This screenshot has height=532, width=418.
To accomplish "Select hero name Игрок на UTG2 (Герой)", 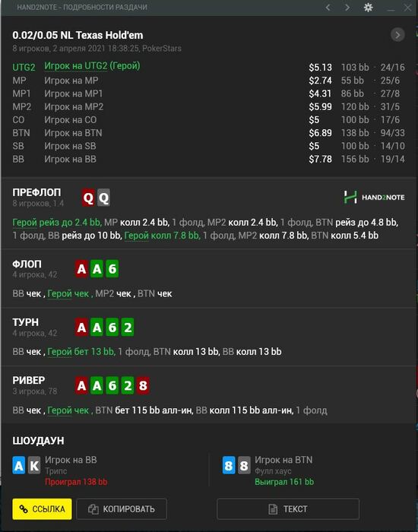I will pyautogui.click(x=92, y=66).
